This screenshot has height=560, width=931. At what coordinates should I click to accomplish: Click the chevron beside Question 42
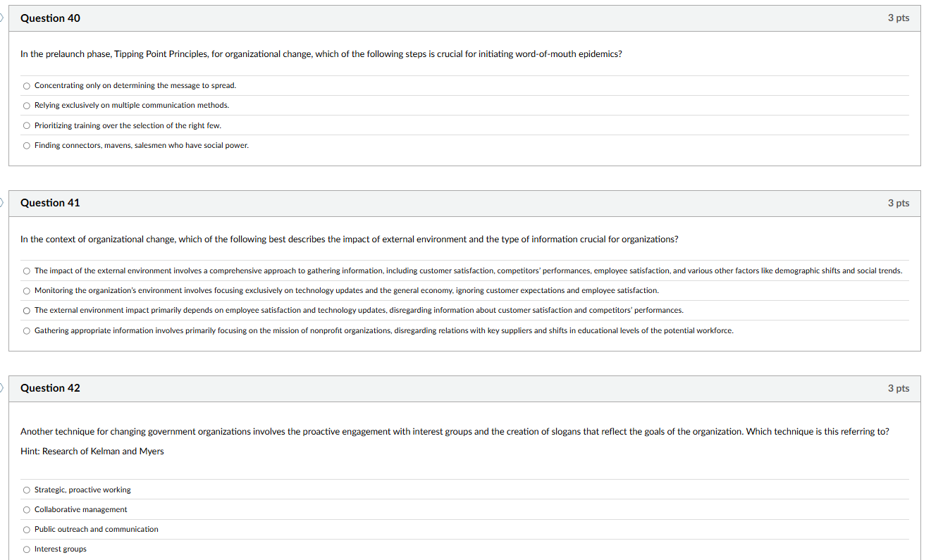(x=2, y=388)
